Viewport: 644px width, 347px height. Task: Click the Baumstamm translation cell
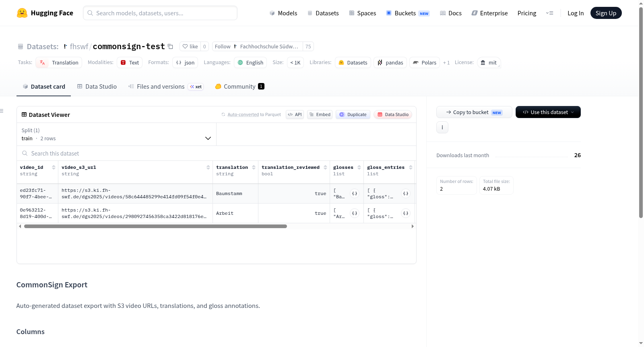click(x=235, y=193)
